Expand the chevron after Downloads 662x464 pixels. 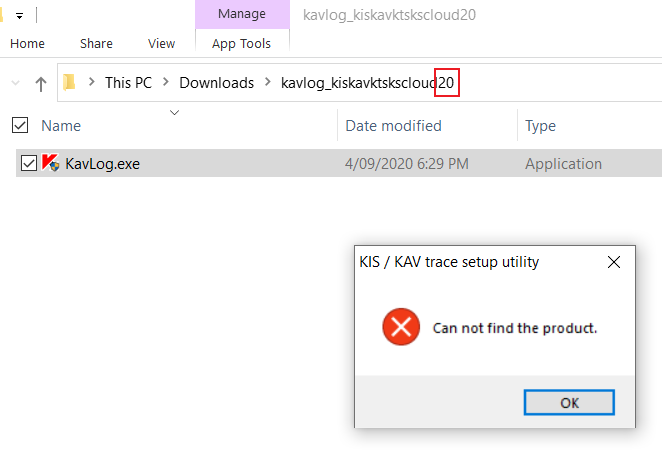(x=267, y=83)
